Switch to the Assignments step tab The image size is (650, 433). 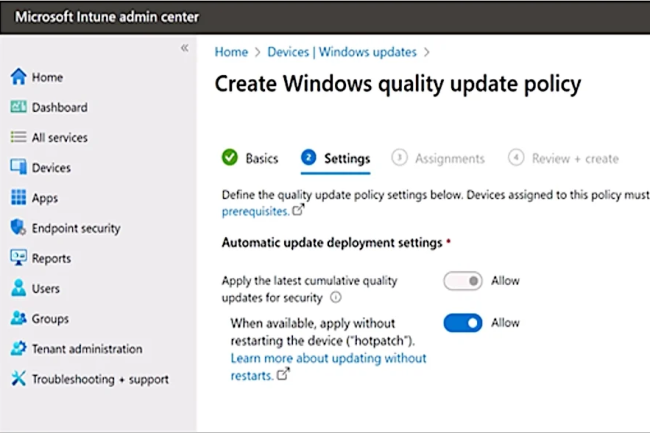pyautogui.click(x=439, y=158)
